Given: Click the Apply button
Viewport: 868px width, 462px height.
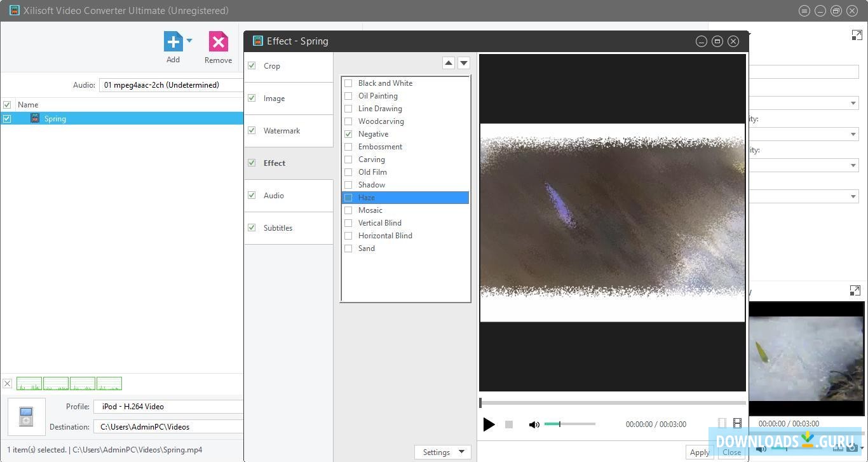Looking at the screenshot, I should click(x=700, y=452).
